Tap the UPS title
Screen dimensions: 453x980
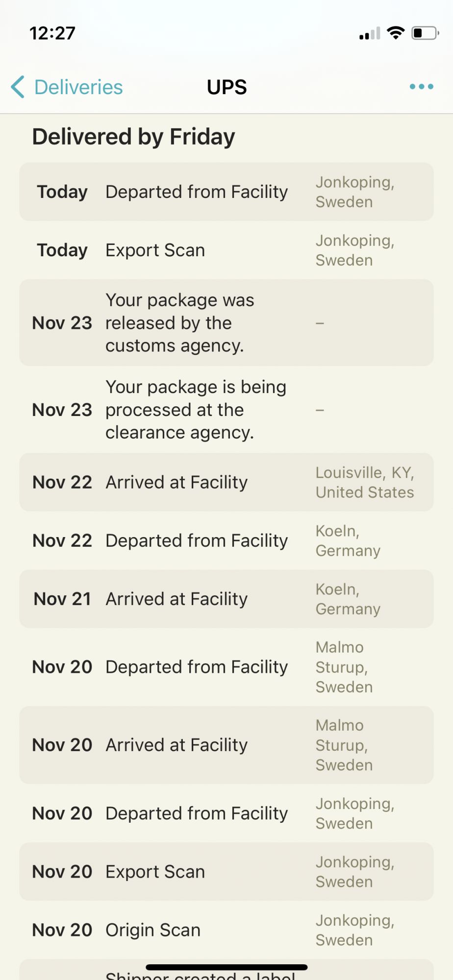(x=226, y=87)
